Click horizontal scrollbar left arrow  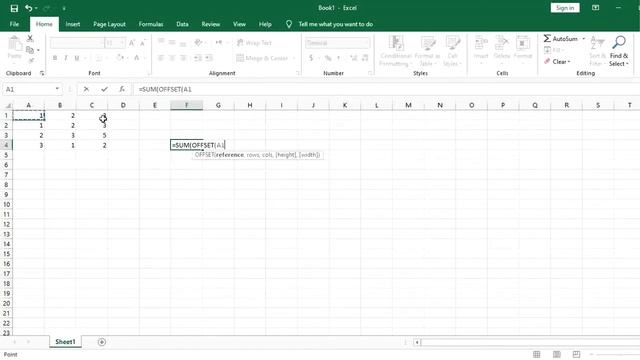[417, 342]
